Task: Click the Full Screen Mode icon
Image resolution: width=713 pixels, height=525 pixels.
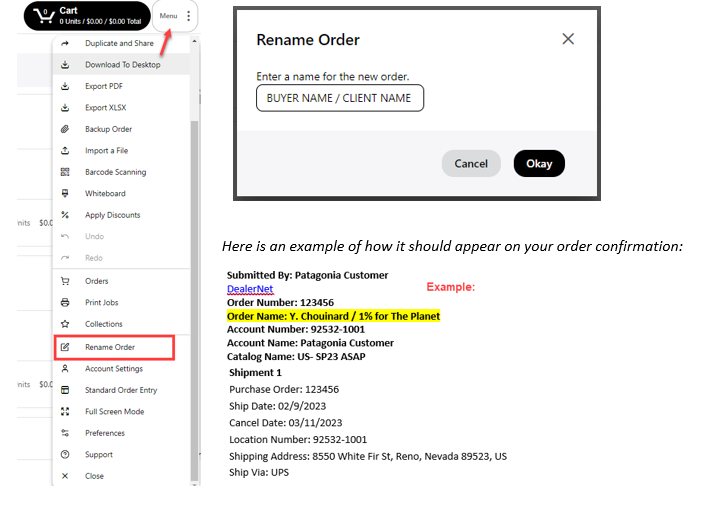Action: tap(65, 411)
